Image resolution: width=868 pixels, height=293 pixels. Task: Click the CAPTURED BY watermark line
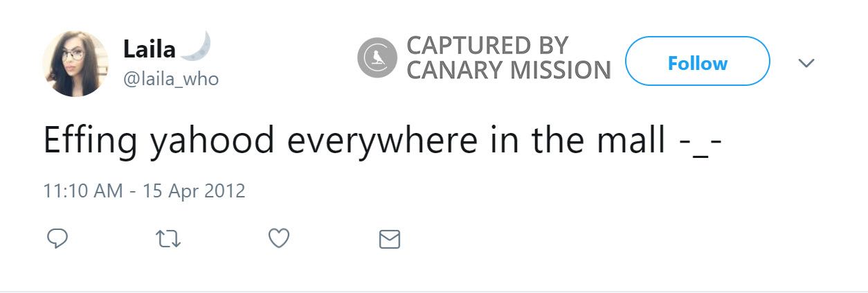point(487,46)
